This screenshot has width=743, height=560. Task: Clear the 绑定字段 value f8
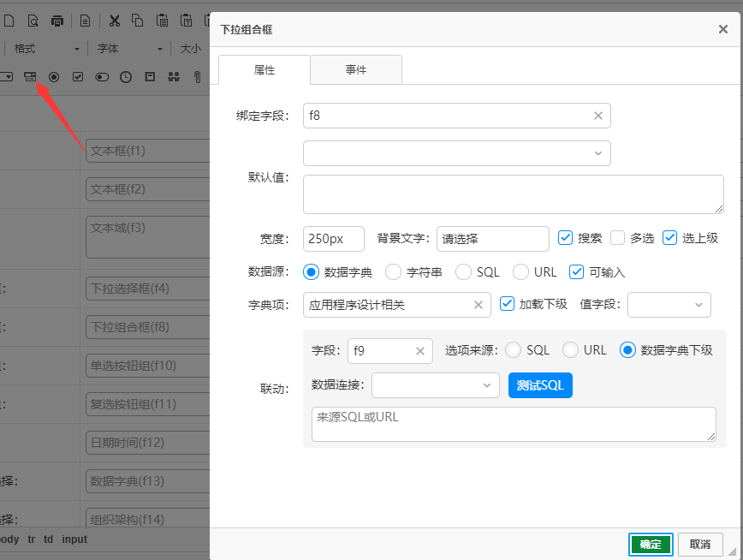pyautogui.click(x=598, y=116)
